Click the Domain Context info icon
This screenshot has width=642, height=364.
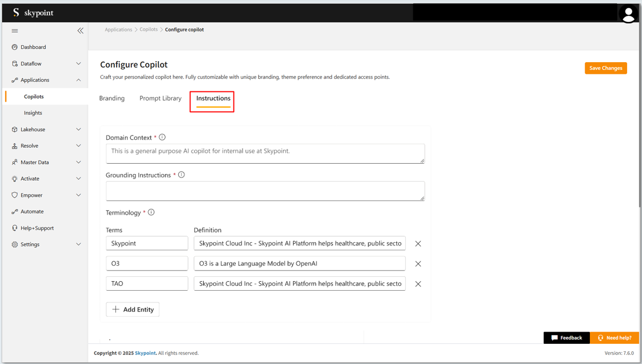tap(162, 137)
